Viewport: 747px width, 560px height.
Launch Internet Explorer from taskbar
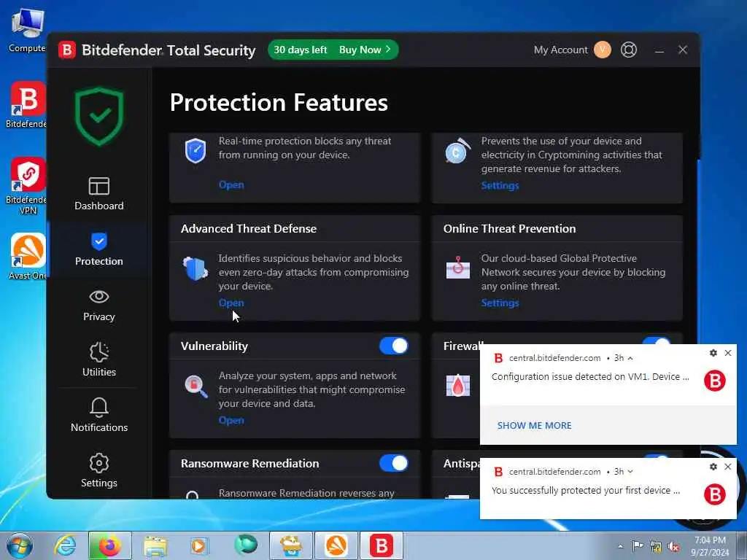click(65, 545)
